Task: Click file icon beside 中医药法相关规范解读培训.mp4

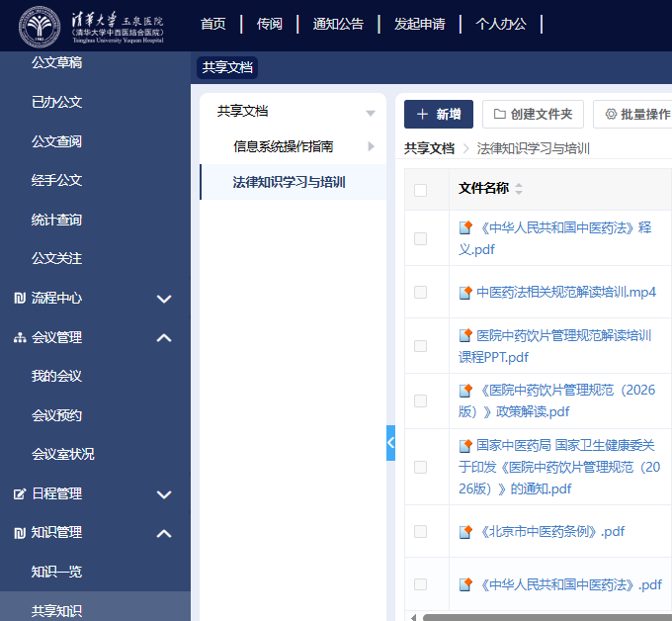Action: (x=465, y=293)
